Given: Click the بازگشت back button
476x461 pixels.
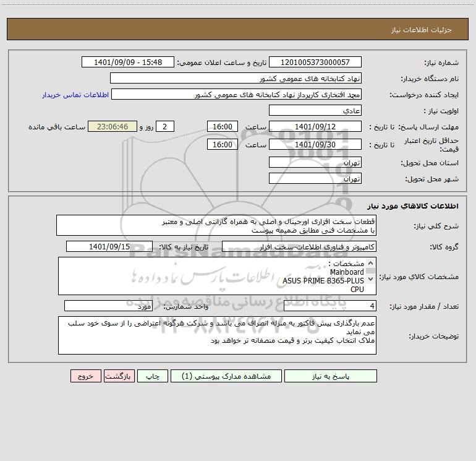Looking at the screenshot, I should coord(119,376).
